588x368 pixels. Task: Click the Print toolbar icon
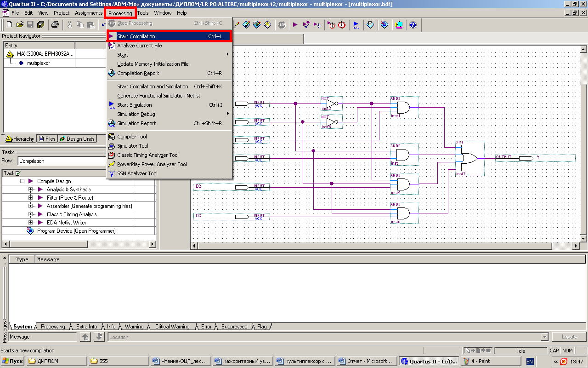click(x=55, y=25)
